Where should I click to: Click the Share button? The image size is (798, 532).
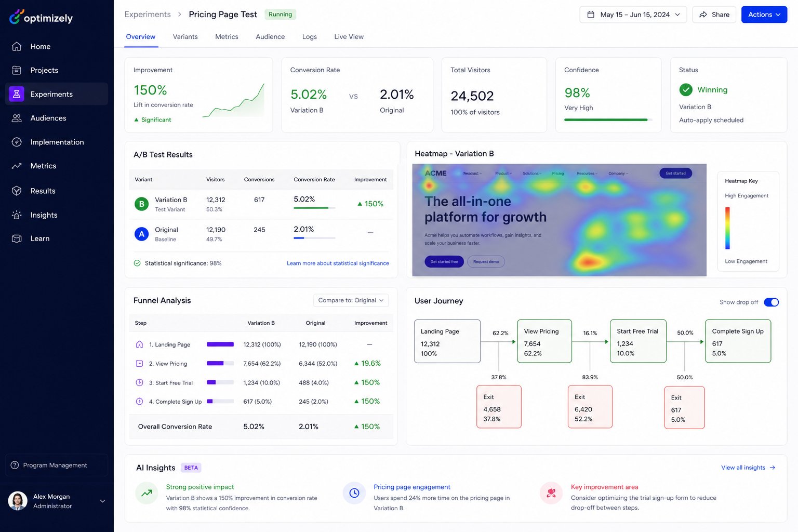pos(714,15)
